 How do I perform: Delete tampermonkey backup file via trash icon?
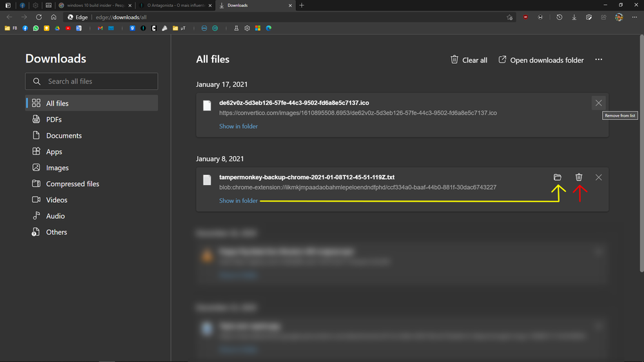(x=579, y=177)
